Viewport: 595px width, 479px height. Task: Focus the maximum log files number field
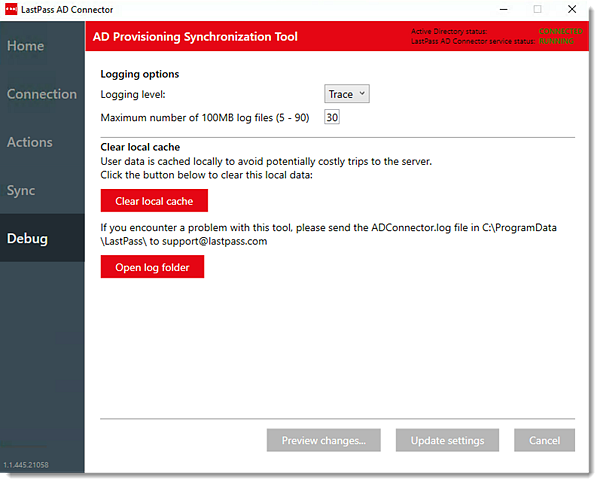pos(332,117)
